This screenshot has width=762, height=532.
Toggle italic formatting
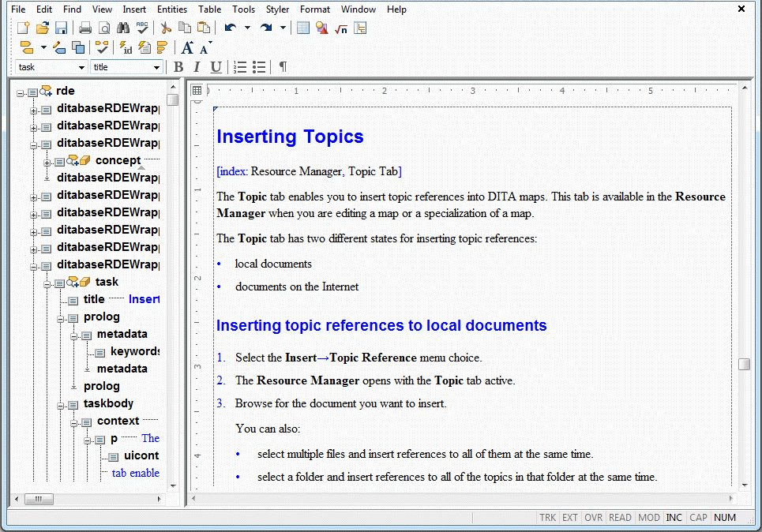pyautogui.click(x=197, y=67)
